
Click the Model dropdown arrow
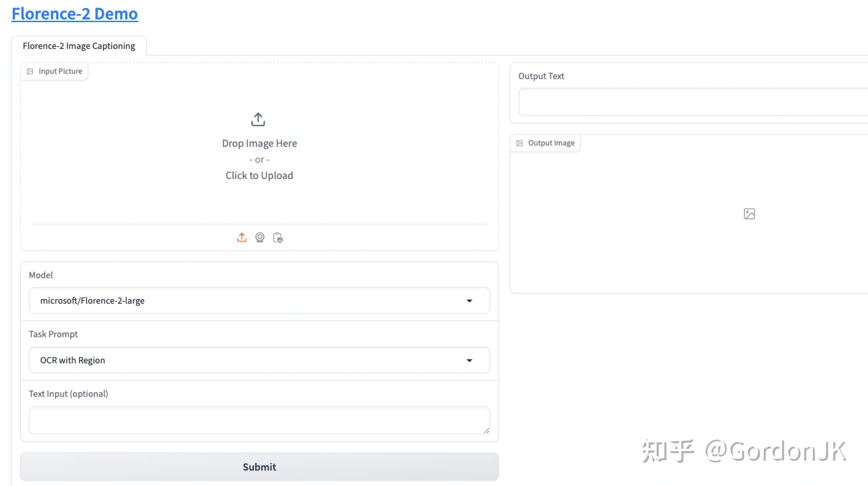(469, 301)
